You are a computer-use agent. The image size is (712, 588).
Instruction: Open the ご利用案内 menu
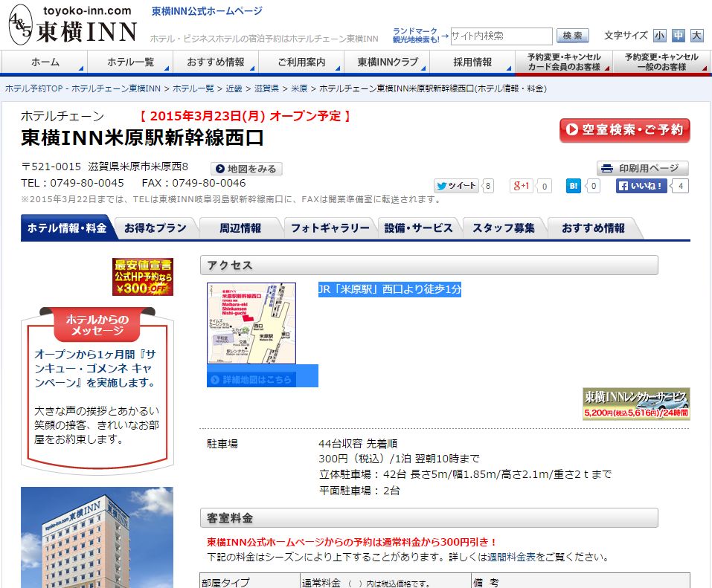pyautogui.click(x=301, y=62)
